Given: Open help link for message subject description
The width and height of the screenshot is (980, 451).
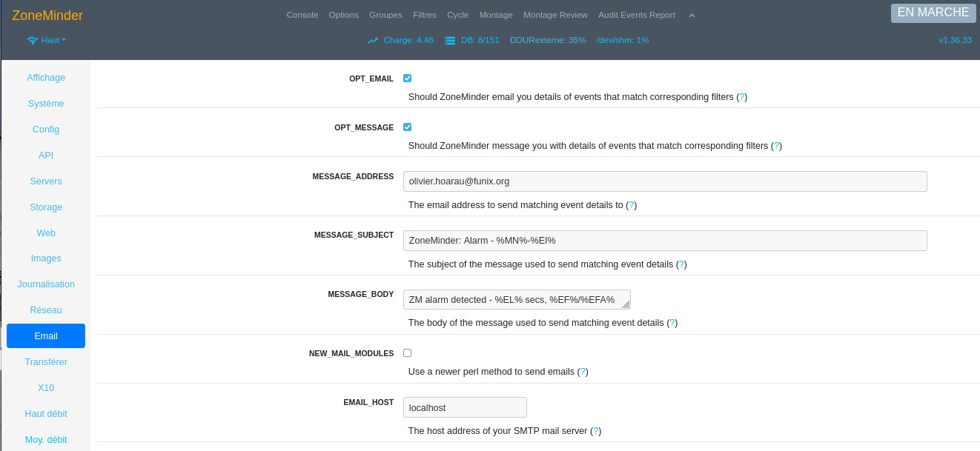Looking at the screenshot, I should tap(682, 264).
